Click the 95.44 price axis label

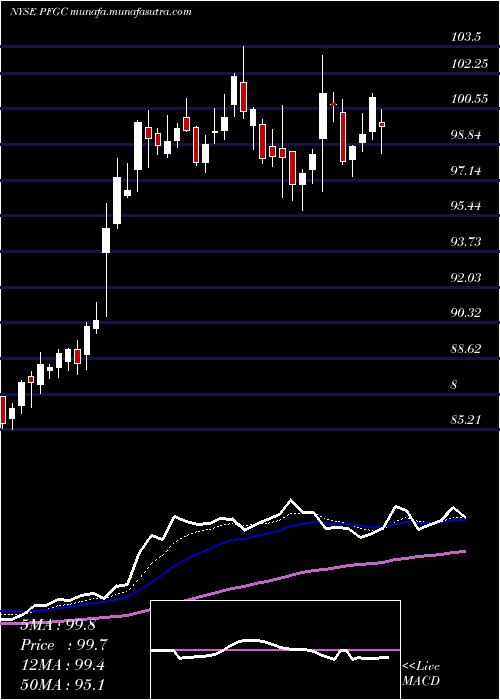click(x=466, y=206)
